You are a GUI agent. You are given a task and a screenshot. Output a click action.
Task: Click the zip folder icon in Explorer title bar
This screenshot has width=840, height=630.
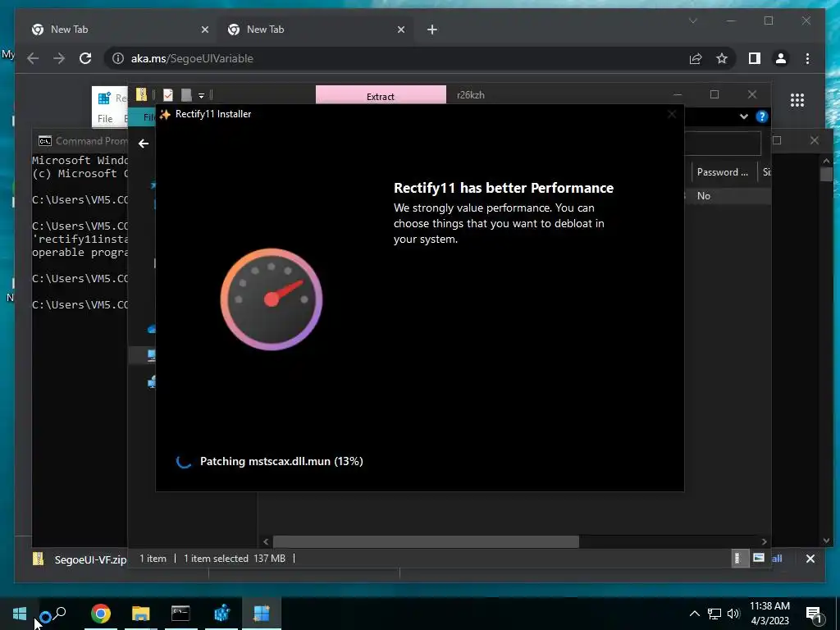(141, 95)
